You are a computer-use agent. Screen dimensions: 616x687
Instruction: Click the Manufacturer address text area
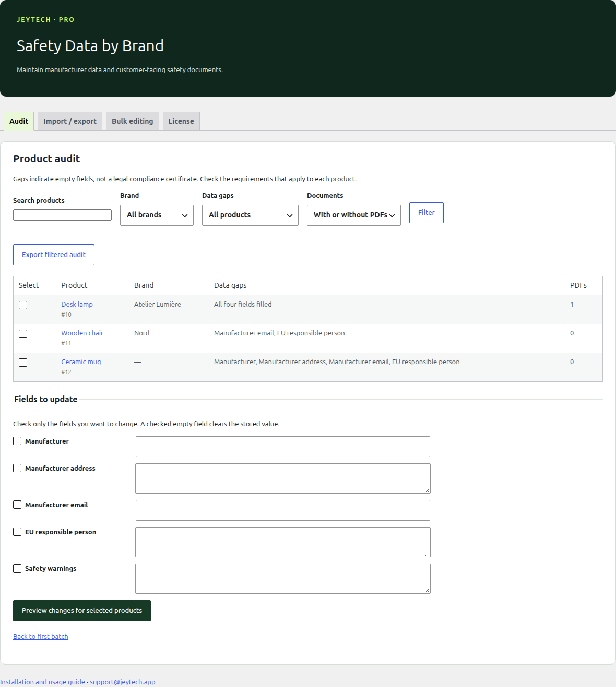pyautogui.click(x=283, y=479)
